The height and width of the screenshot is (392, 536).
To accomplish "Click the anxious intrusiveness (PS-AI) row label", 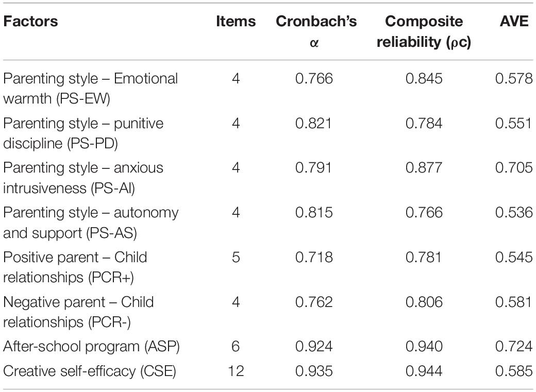I will click(x=83, y=178).
